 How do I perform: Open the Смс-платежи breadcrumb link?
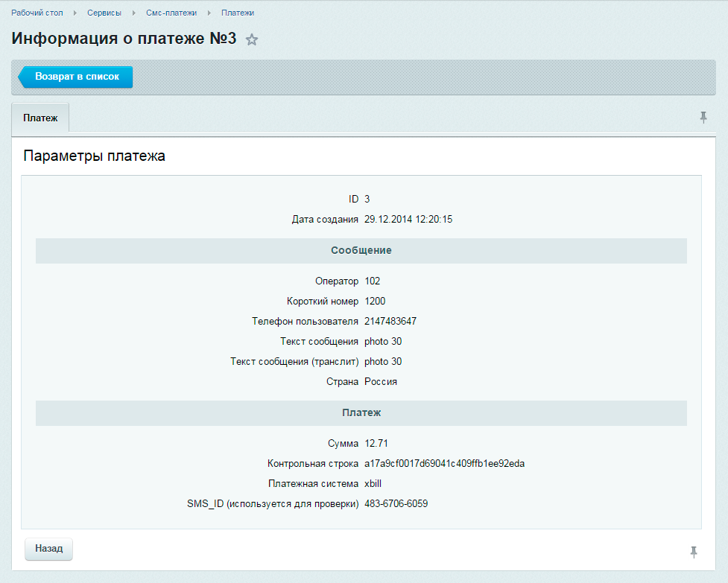pos(171,13)
